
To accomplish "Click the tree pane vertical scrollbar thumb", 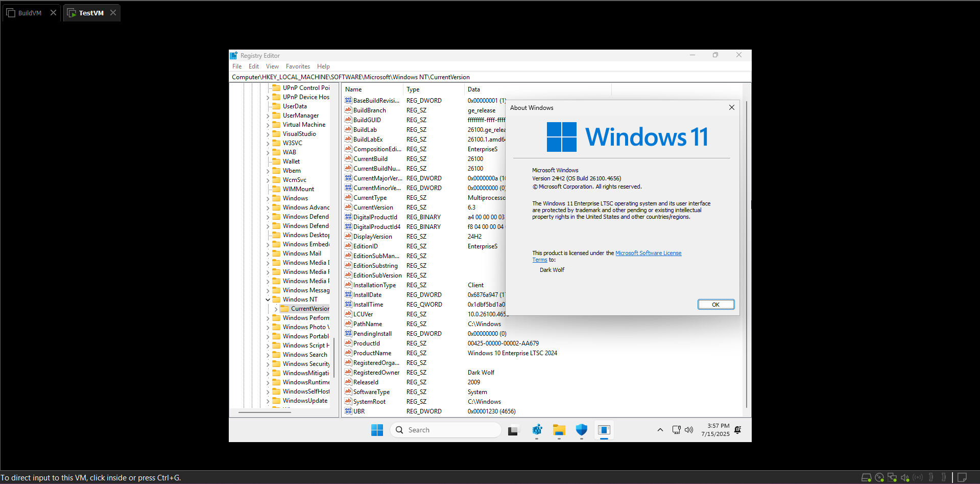I will (x=334, y=358).
